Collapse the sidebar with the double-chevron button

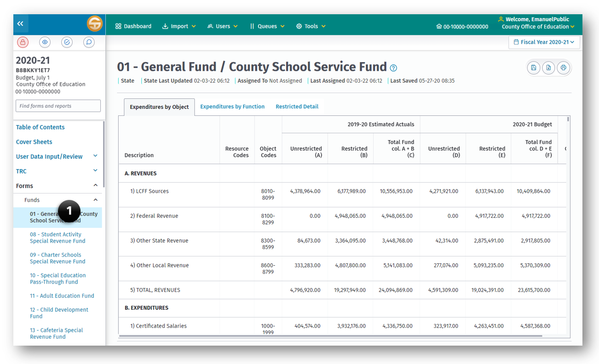coord(20,24)
